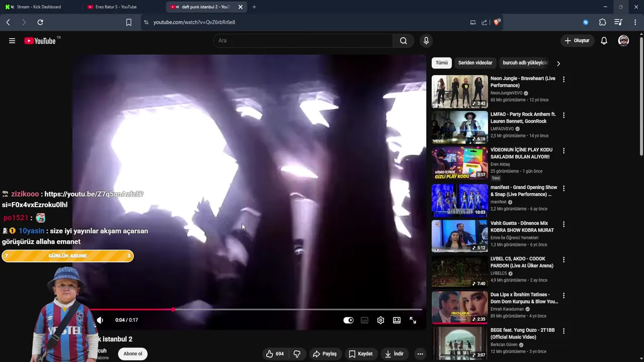
Task: Click the search magnifier button
Action: tap(404, 41)
